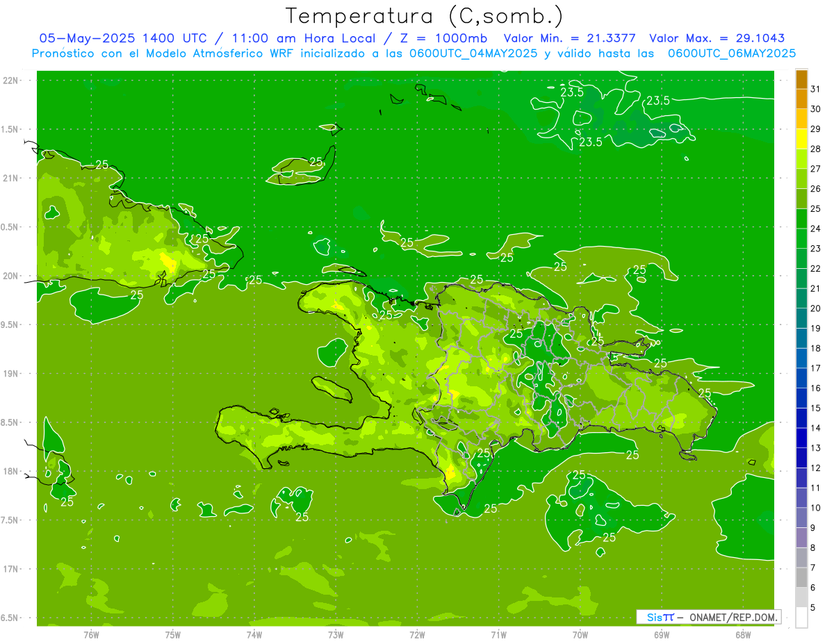This screenshot has height=644, width=834.
Task: Click the "Valor Min. = 21.3377" text
Action: 569,38
